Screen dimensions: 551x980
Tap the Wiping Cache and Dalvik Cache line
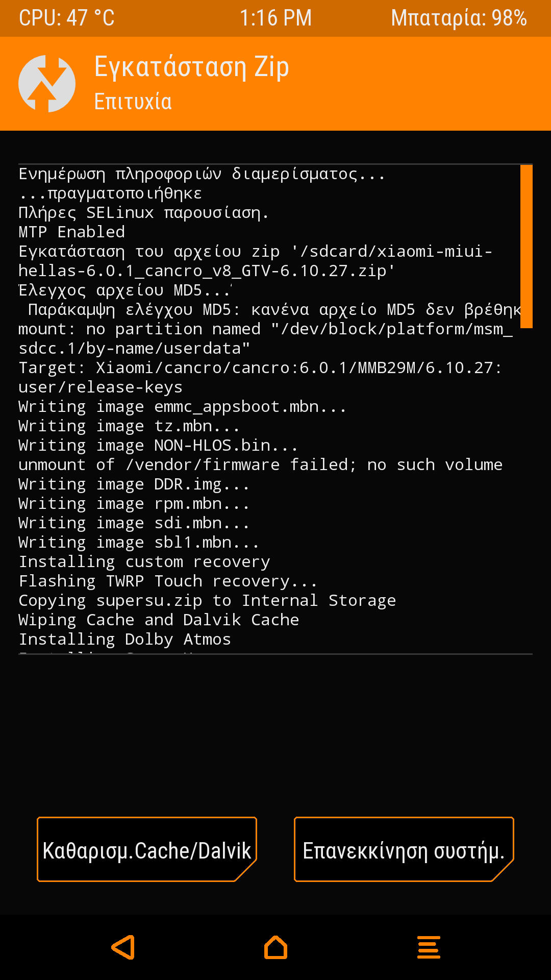coord(159,620)
